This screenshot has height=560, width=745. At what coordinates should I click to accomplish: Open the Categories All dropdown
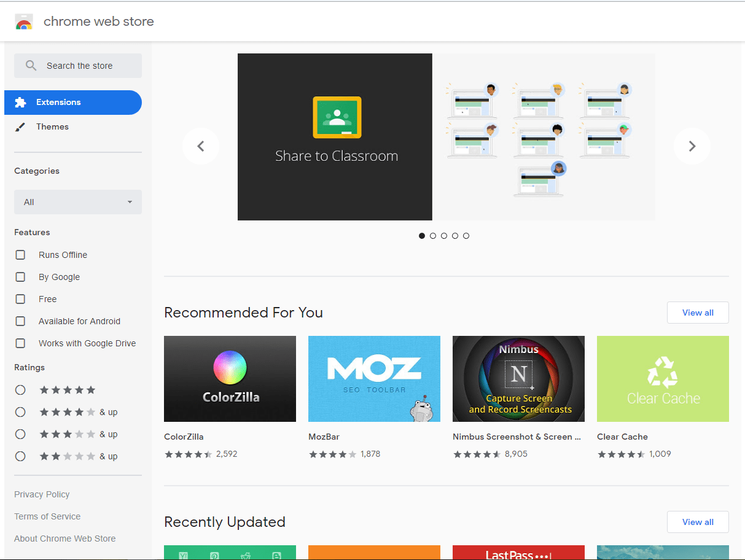(78, 202)
